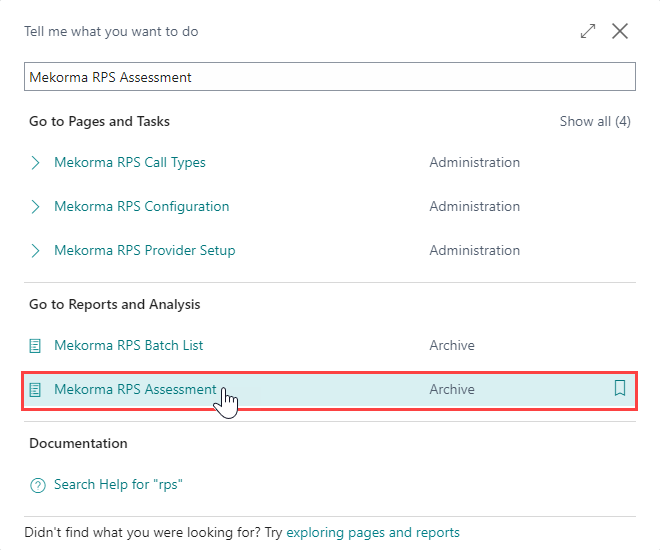The image size is (660, 550).
Task: Open Mekorma RPS Provider Setup page
Action: (x=144, y=250)
